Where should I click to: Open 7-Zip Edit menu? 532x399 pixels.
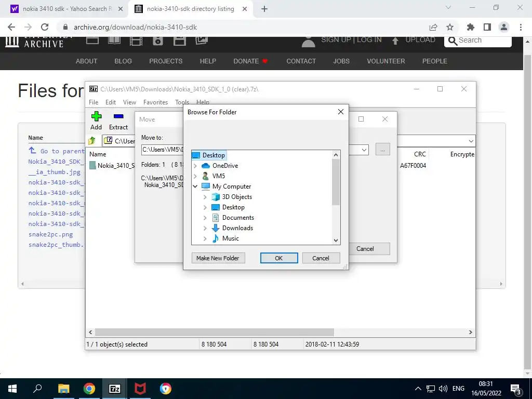coord(111,102)
